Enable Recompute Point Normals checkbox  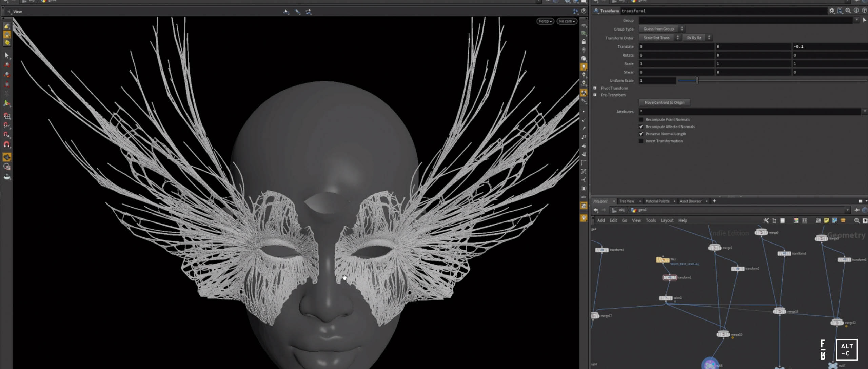coord(641,120)
